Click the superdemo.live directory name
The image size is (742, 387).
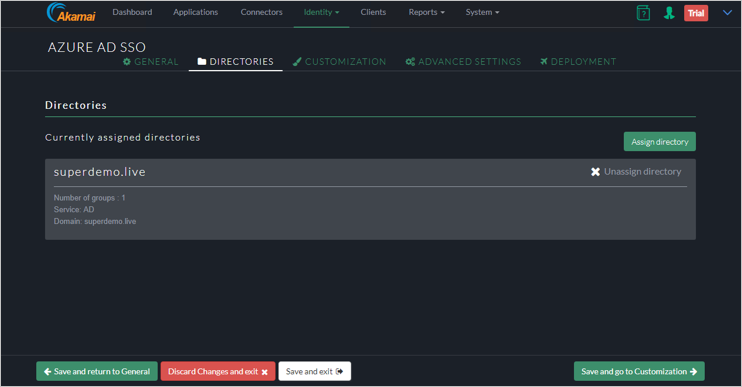point(99,172)
